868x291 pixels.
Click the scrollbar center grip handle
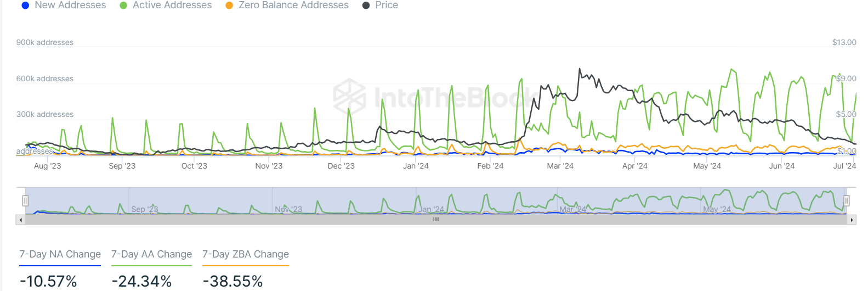(x=436, y=220)
